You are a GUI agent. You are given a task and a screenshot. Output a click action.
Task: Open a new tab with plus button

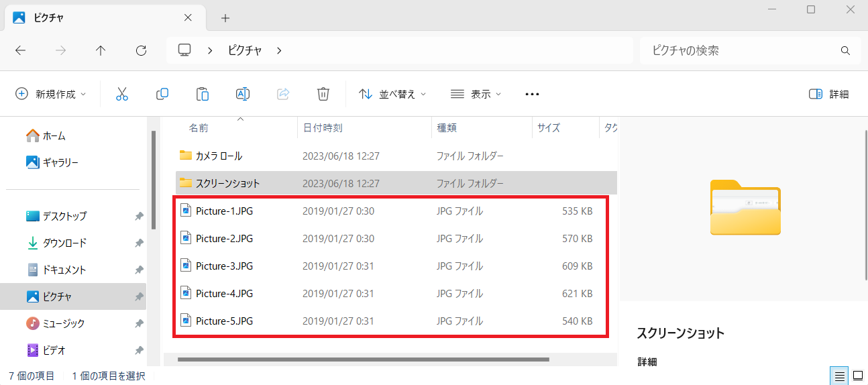point(225,18)
